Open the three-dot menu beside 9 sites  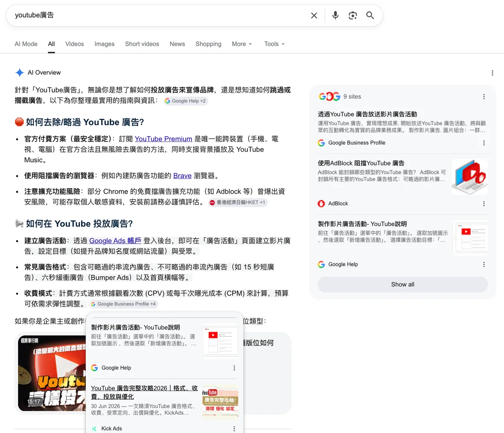[484, 97]
